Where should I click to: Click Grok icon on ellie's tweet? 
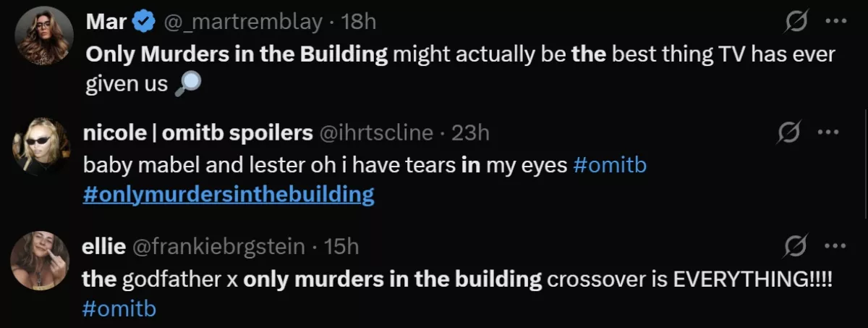coord(796,247)
